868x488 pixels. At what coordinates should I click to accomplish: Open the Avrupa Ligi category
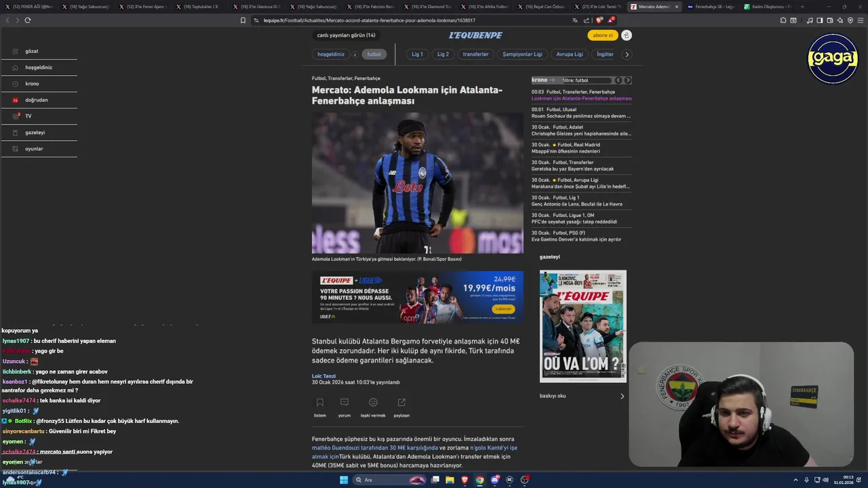tap(570, 54)
